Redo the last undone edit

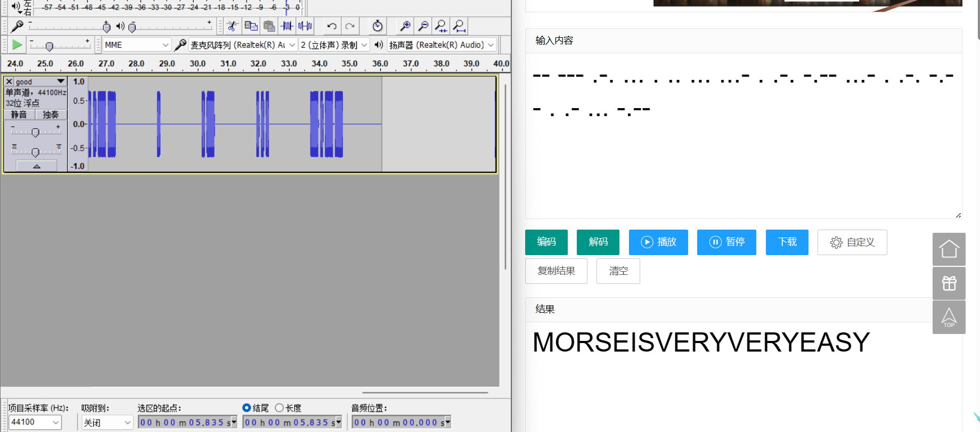click(350, 26)
